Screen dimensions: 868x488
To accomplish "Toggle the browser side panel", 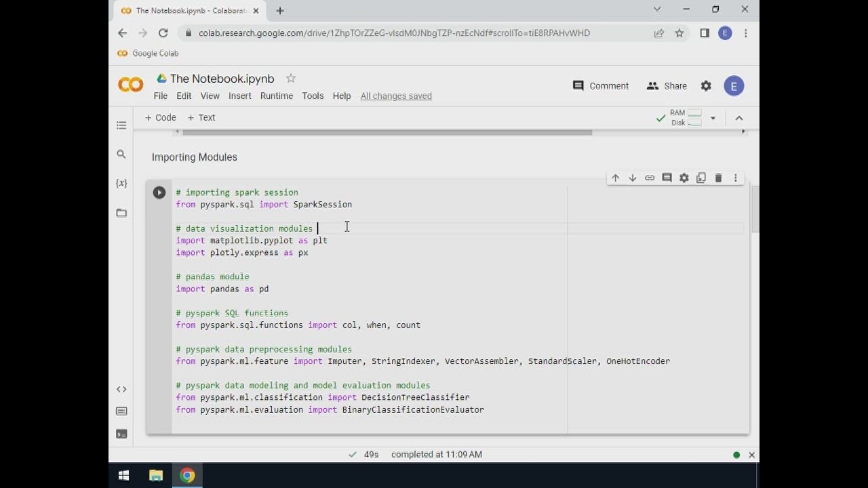I will coord(705,33).
